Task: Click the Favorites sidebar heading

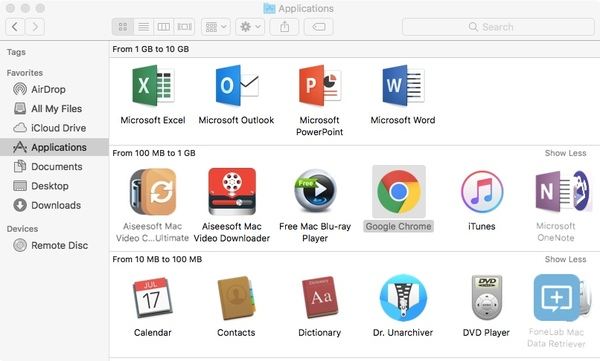Action: pos(24,73)
